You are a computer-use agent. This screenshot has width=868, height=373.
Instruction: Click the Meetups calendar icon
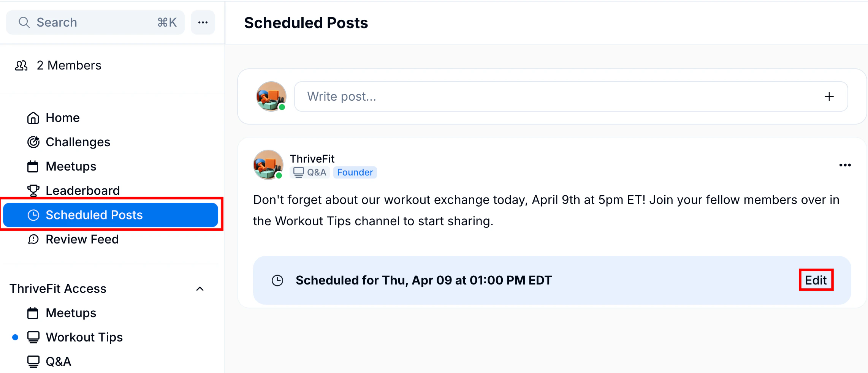(33, 166)
